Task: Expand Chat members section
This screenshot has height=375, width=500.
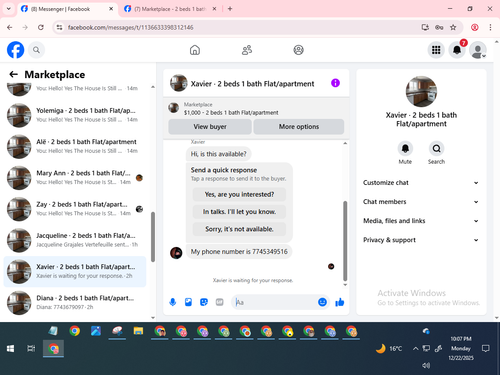Action: pos(421,202)
